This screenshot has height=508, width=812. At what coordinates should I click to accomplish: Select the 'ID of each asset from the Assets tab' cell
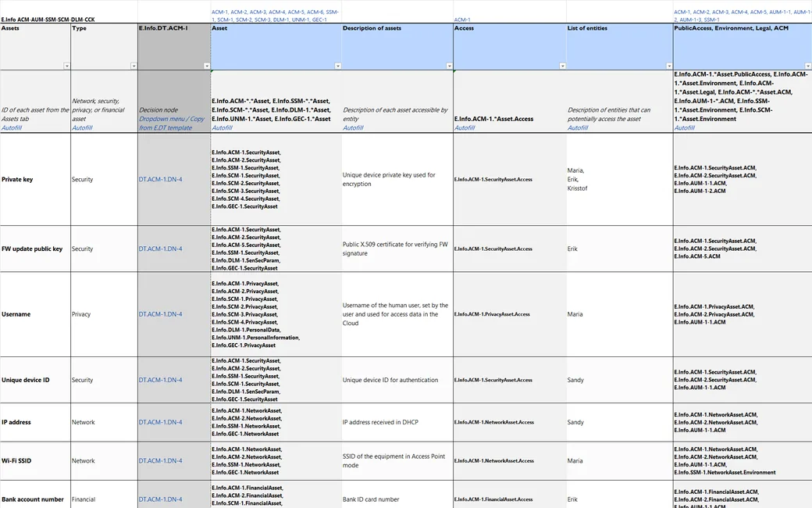click(35, 102)
